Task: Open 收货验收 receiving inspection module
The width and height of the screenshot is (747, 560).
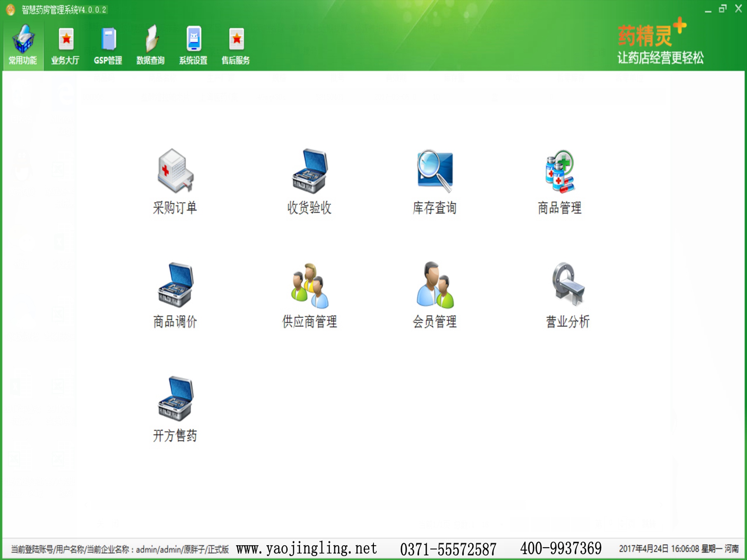Action: pos(309,172)
